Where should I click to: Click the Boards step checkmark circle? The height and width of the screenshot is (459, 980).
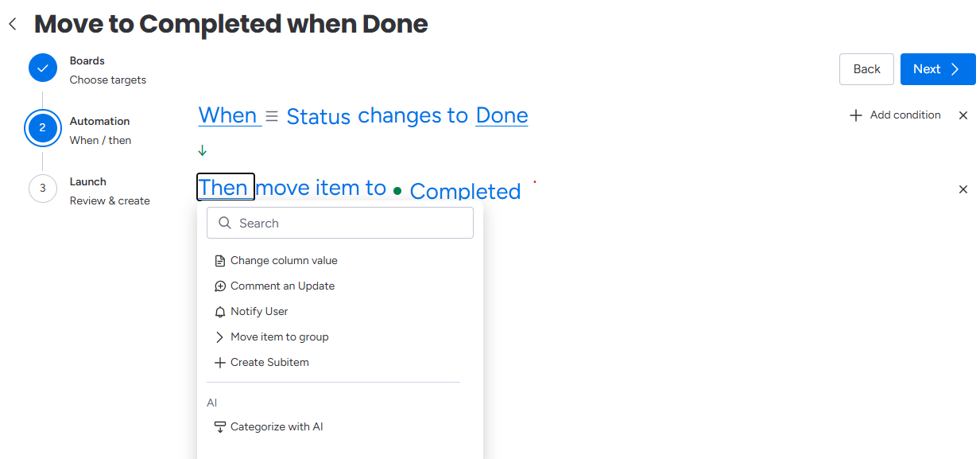click(x=43, y=68)
